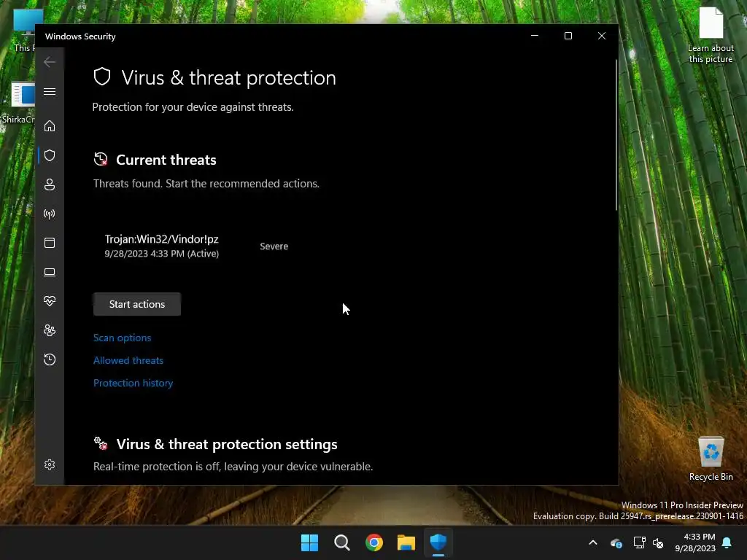Maximize the Windows Security window
This screenshot has width=747, height=560.
pos(568,36)
